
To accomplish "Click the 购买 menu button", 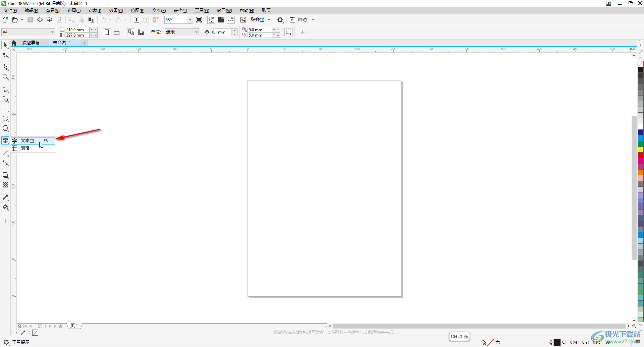I will [266, 11].
